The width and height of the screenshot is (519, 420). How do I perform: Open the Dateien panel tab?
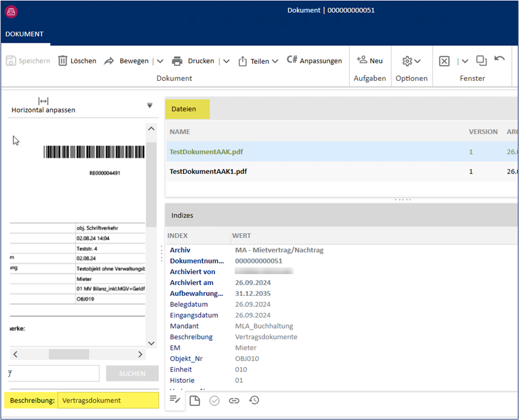tap(184, 109)
